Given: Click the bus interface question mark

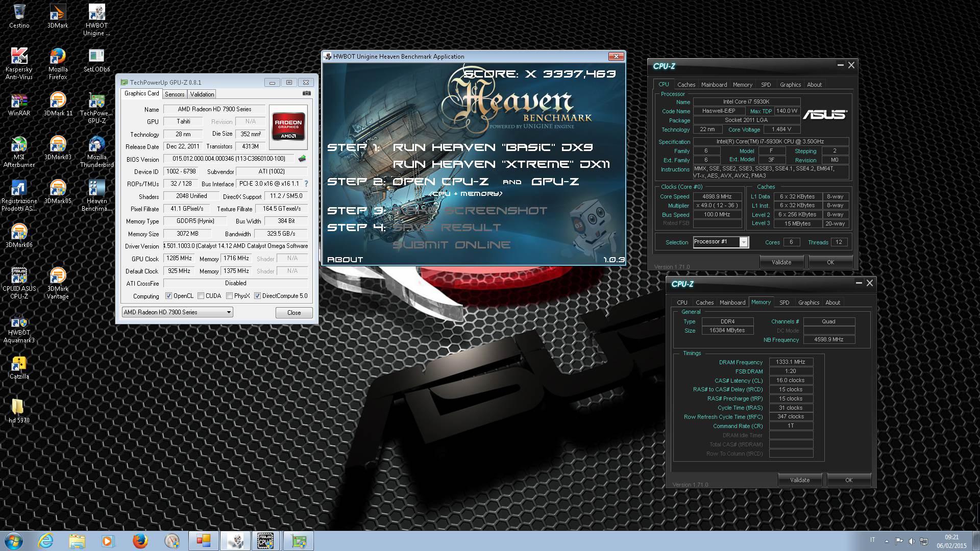Looking at the screenshot, I should 306,184.
